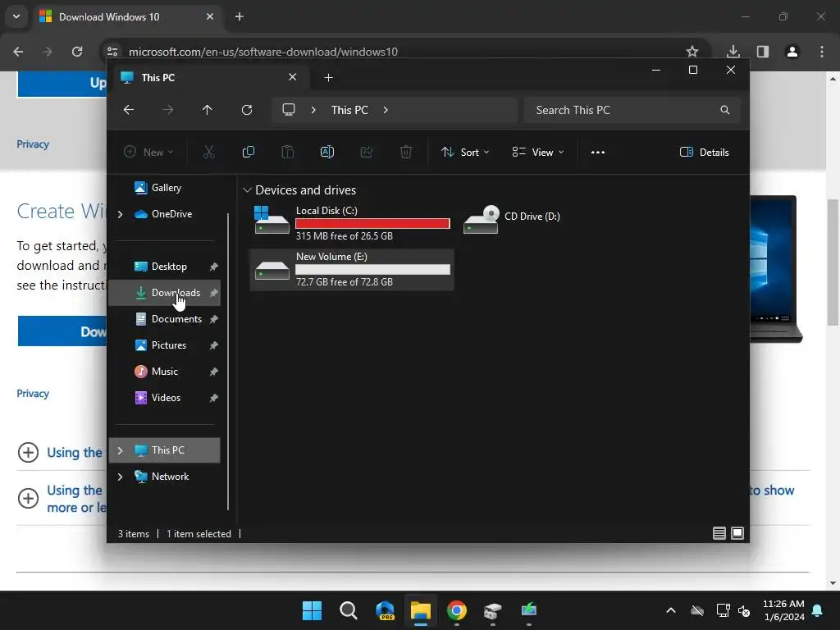
Task: Collapse the Devices and drives group
Action: [x=247, y=190]
